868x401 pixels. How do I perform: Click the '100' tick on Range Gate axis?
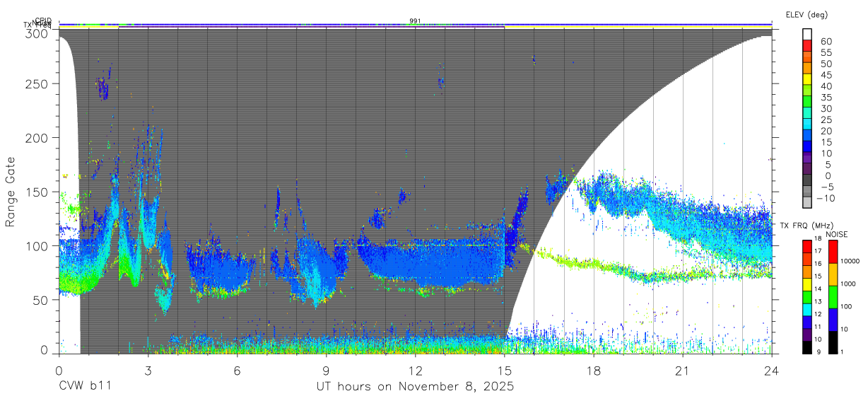pos(37,246)
